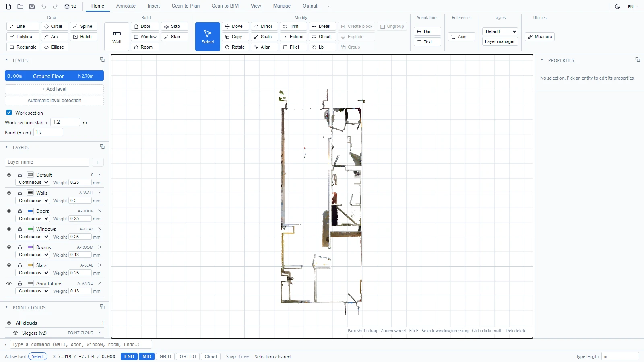Select the Ellipse tool
The image size is (644, 362).
[x=54, y=47]
